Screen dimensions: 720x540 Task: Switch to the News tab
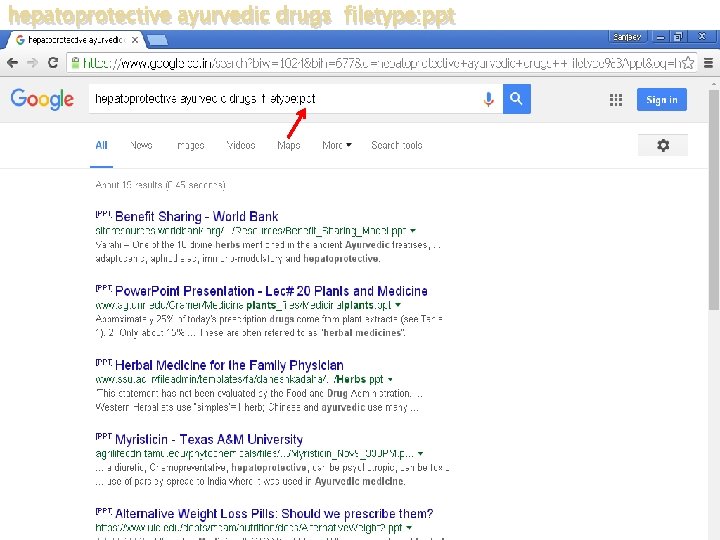pyautogui.click(x=141, y=146)
